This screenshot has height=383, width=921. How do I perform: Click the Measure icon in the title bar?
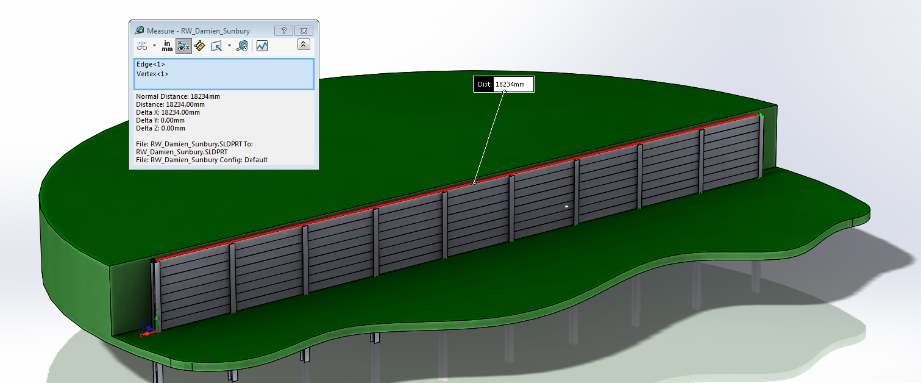coord(140,31)
